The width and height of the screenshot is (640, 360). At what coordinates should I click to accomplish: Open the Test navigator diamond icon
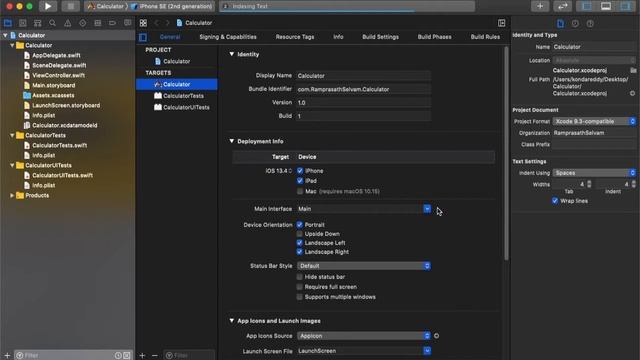82,23
